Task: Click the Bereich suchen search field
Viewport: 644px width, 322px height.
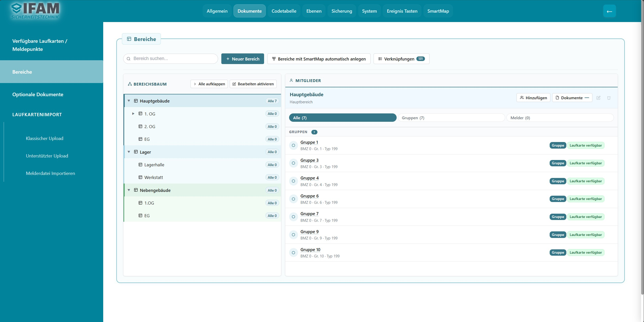Action: coord(170,59)
